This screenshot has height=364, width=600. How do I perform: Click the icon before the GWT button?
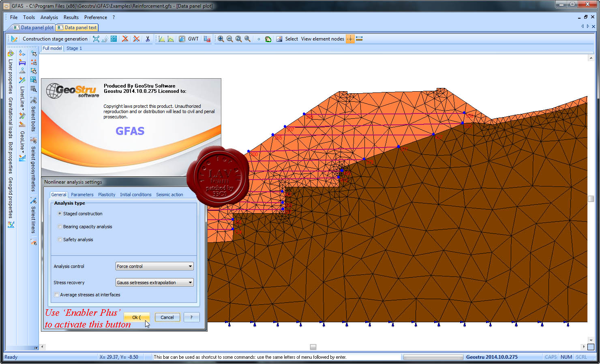(x=182, y=39)
